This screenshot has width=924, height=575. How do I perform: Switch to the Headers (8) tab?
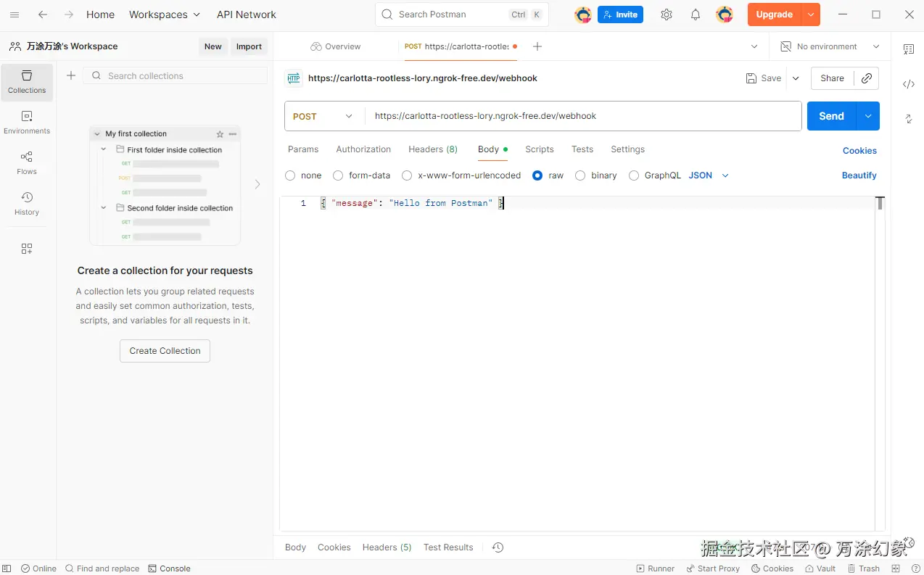(x=433, y=149)
